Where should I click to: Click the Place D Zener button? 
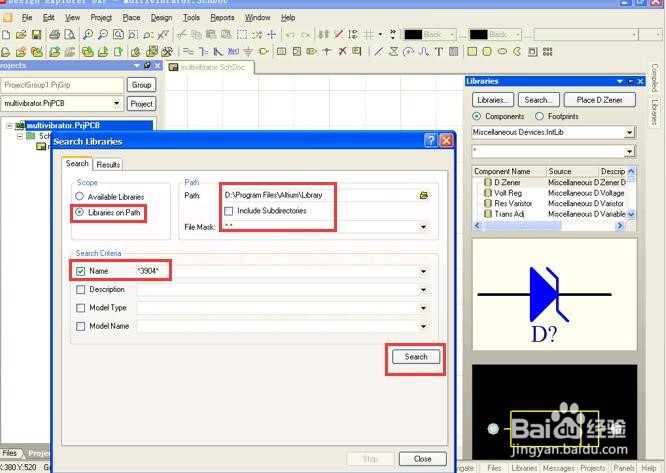coord(599,100)
